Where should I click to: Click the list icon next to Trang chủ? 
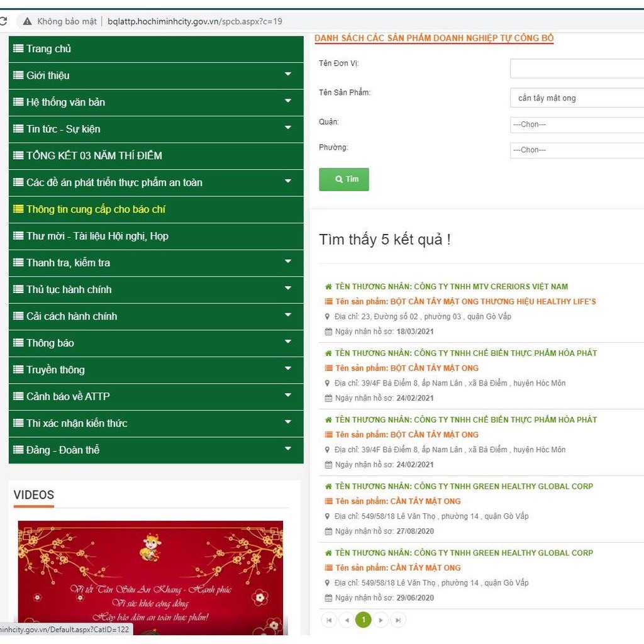pos(19,48)
